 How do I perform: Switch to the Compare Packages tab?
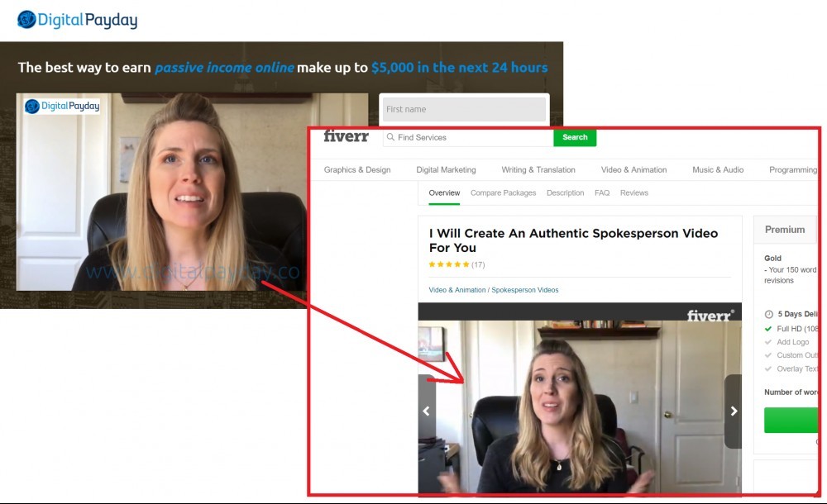coord(503,193)
